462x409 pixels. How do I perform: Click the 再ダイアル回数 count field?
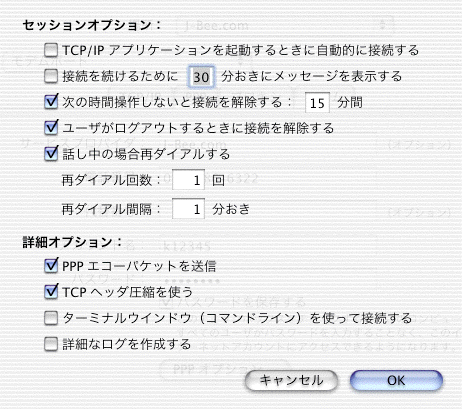tap(188, 180)
